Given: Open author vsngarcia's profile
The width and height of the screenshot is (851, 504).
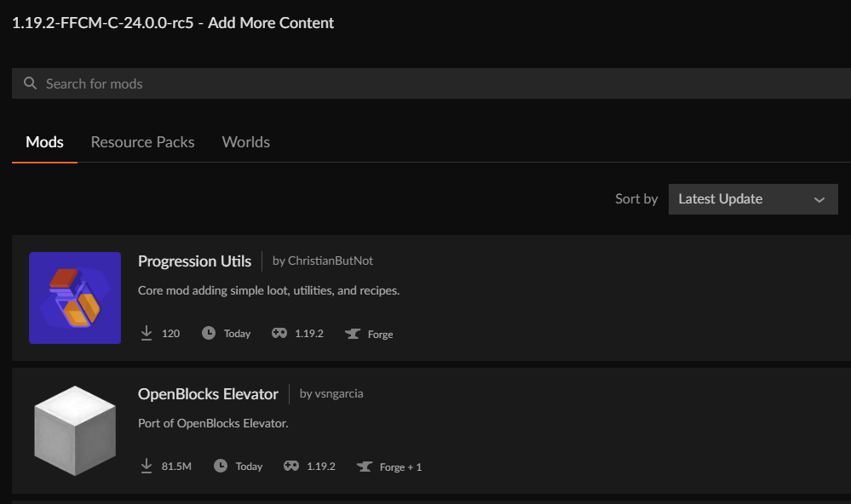Looking at the screenshot, I should click(x=339, y=393).
